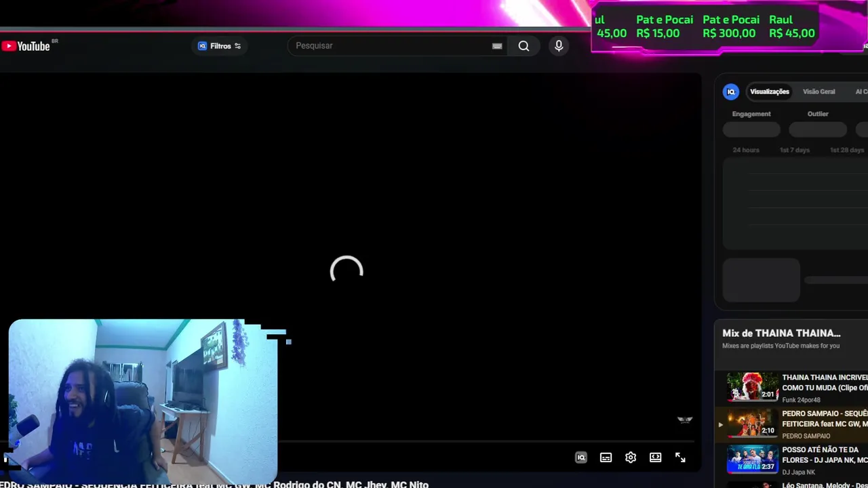The width and height of the screenshot is (868, 488).
Task: Switch to the Visualizações tab
Action: pos(770,91)
